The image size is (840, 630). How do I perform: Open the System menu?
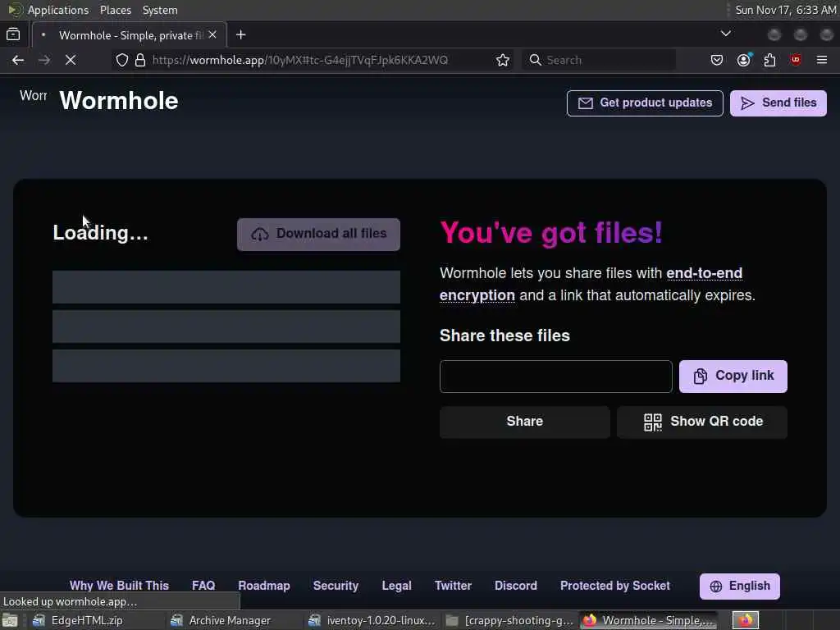pyautogui.click(x=160, y=10)
